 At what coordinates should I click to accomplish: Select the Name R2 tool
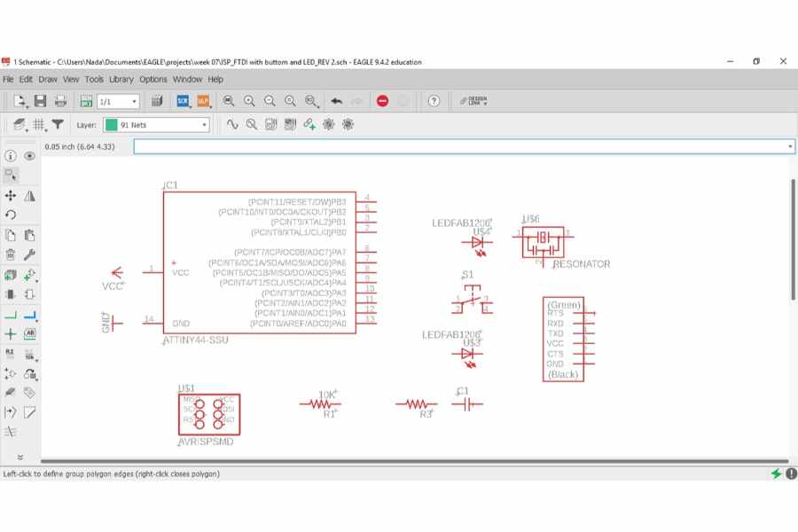10,354
